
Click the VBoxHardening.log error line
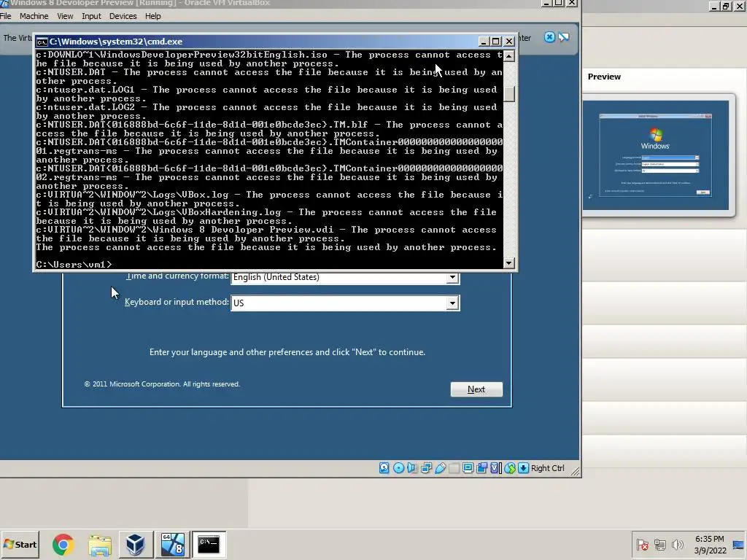pos(268,216)
